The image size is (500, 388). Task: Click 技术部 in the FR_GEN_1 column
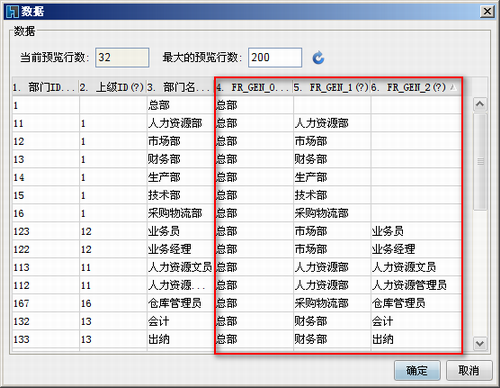[311, 196]
